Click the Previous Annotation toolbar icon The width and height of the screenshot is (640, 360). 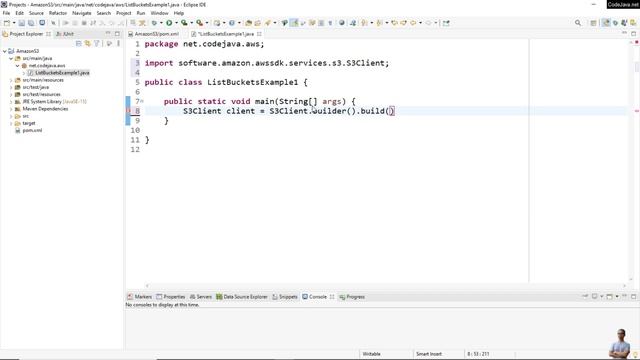point(380,23)
